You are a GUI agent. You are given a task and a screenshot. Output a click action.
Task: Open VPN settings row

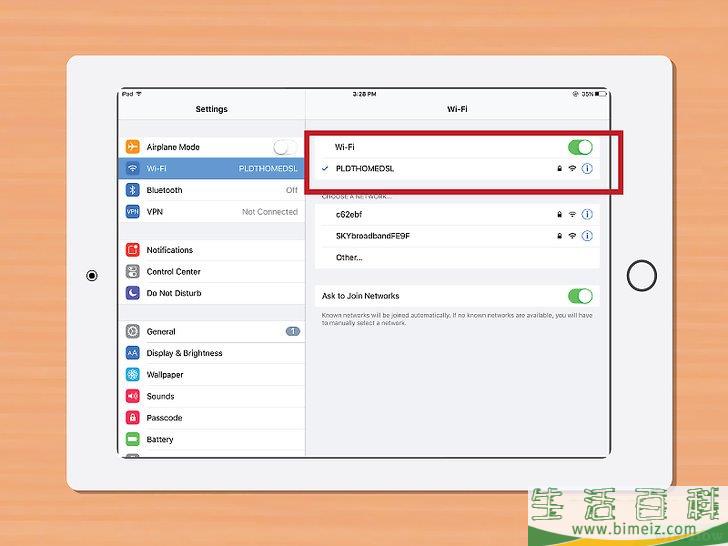[x=212, y=211]
